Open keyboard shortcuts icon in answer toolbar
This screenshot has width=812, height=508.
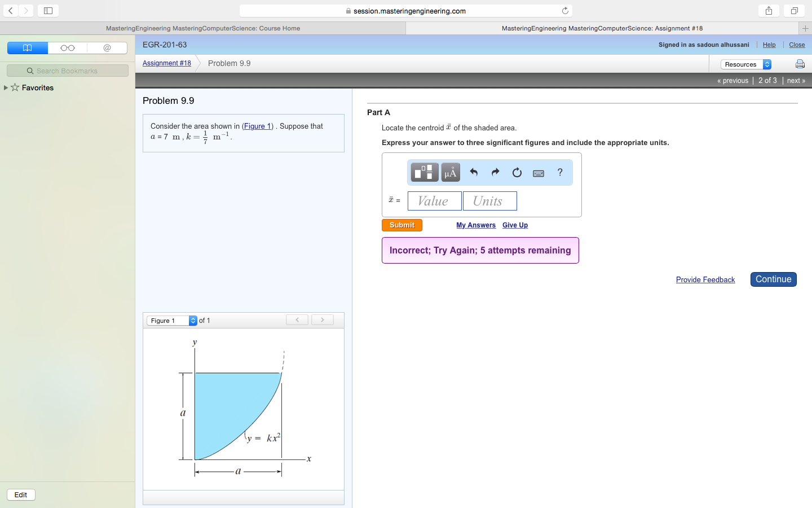point(539,173)
